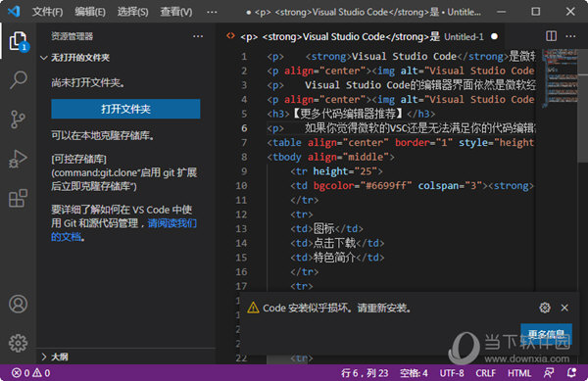
Task: Place cursor on td 图标 line
Action: point(326,228)
